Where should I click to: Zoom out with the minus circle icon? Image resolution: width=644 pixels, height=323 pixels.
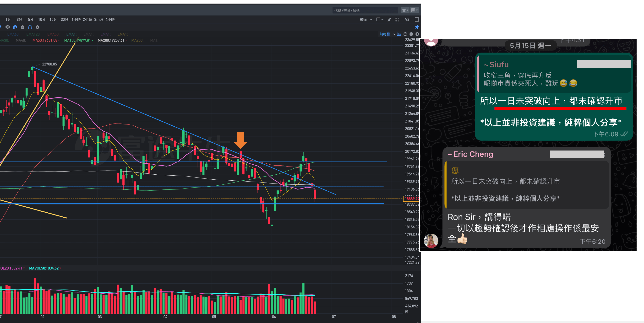coord(411,34)
